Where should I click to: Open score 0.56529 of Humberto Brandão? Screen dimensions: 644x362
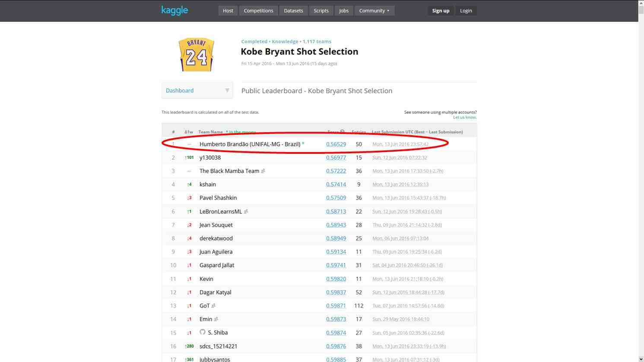click(336, 144)
